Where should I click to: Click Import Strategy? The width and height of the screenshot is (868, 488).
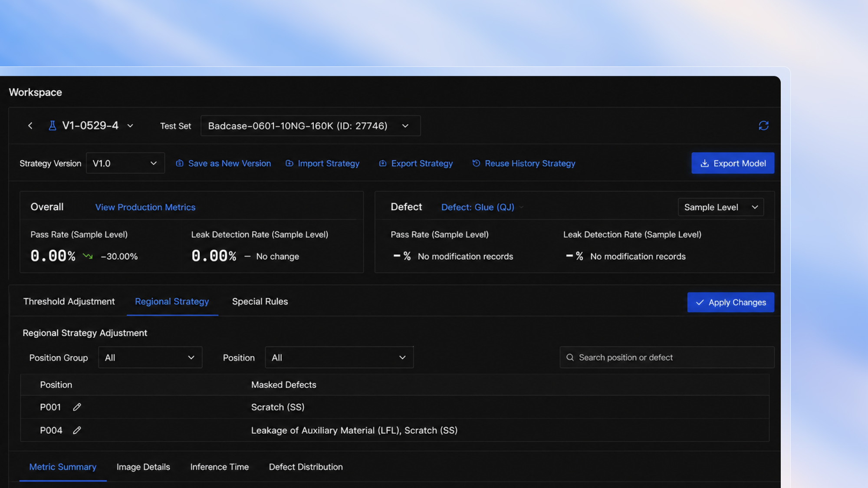pos(322,164)
